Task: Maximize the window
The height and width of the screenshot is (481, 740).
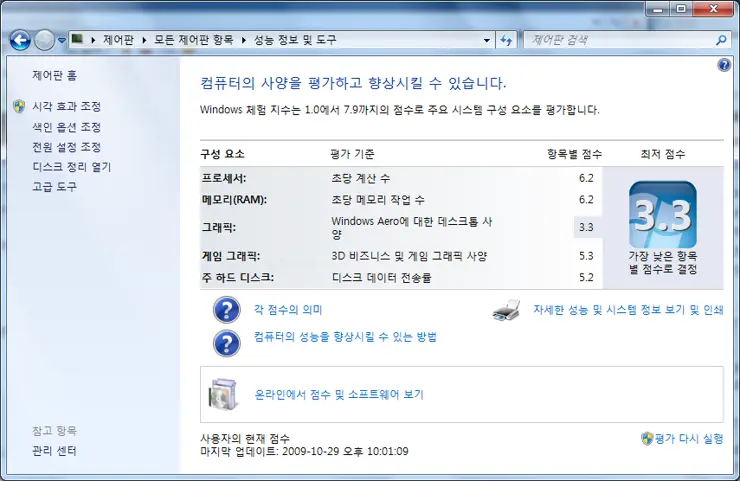Action: tap(681, 9)
